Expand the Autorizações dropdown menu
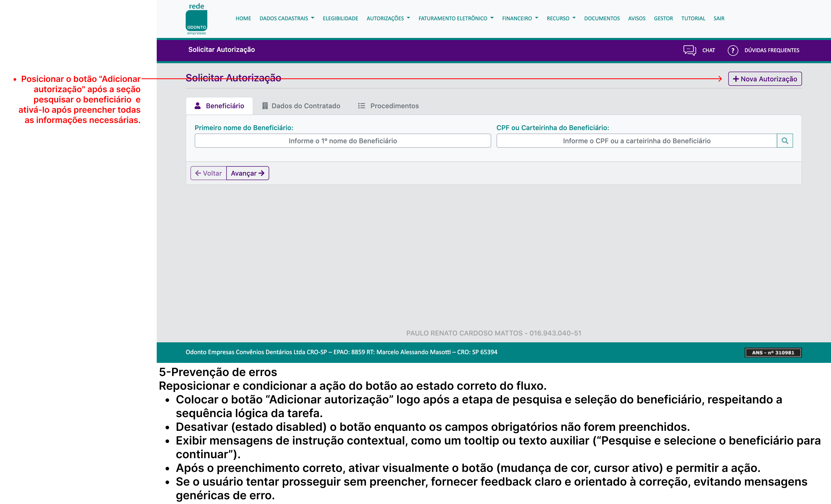This screenshot has height=504, width=831. coord(388,18)
